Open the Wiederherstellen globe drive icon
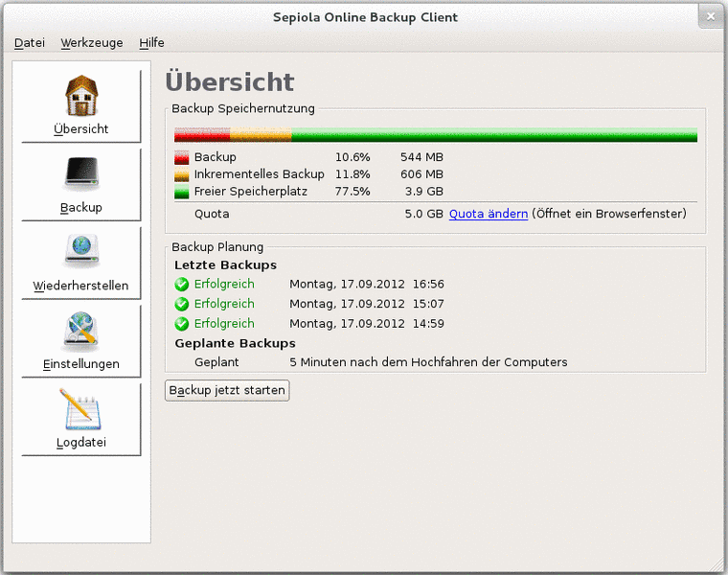 [x=81, y=252]
